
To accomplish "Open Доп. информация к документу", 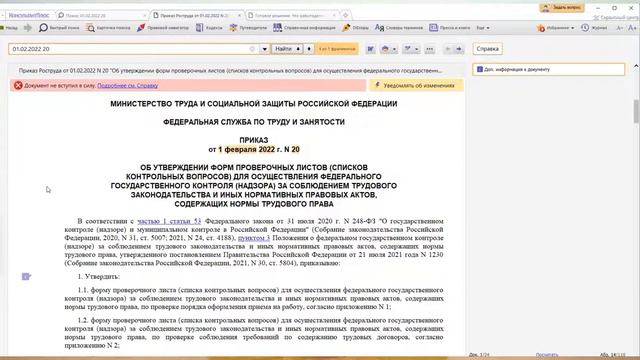I will point(549,69).
